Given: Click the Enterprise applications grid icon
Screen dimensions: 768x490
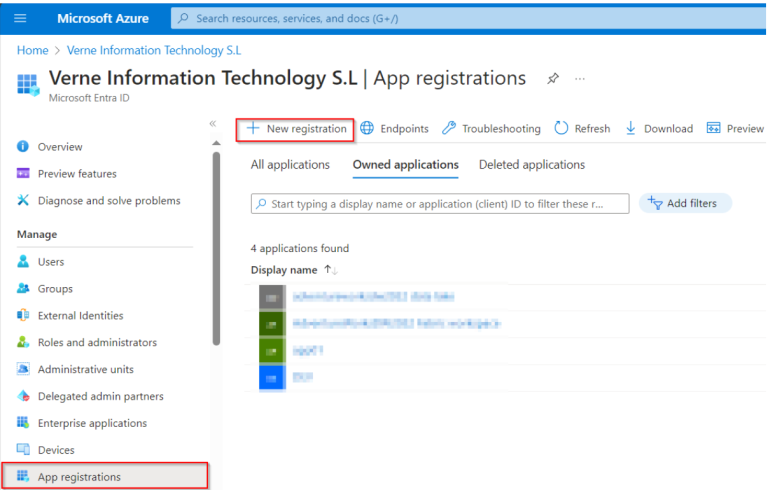Looking at the screenshot, I should (23, 422).
